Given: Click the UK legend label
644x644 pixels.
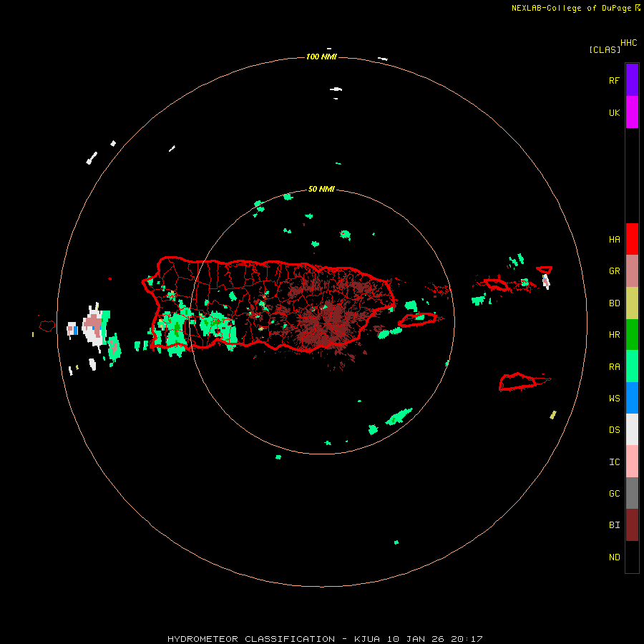Looking at the screenshot, I should point(614,112).
